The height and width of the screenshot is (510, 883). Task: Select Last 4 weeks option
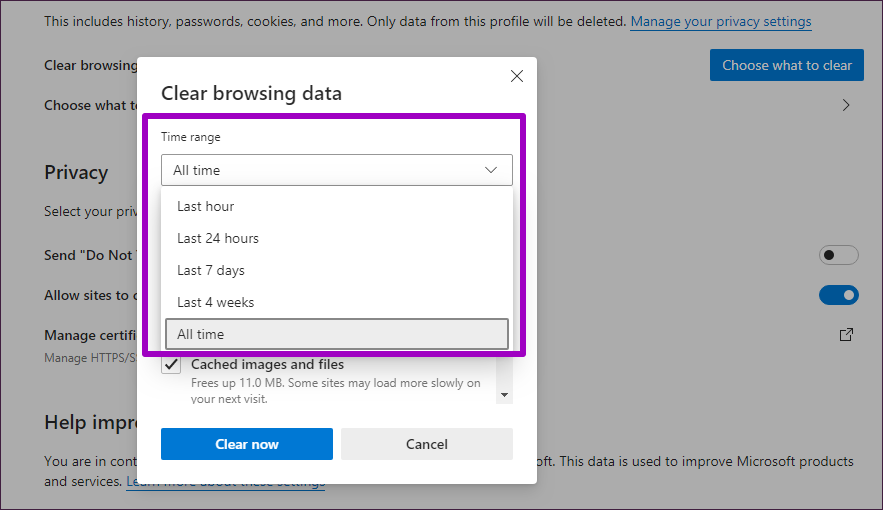coord(216,302)
